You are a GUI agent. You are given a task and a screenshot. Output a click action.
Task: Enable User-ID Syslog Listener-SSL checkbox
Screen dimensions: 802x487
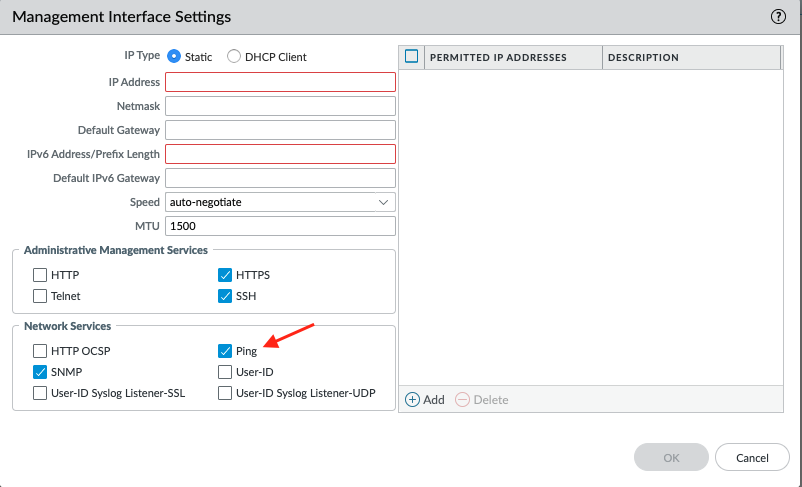(x=40, y=393)
